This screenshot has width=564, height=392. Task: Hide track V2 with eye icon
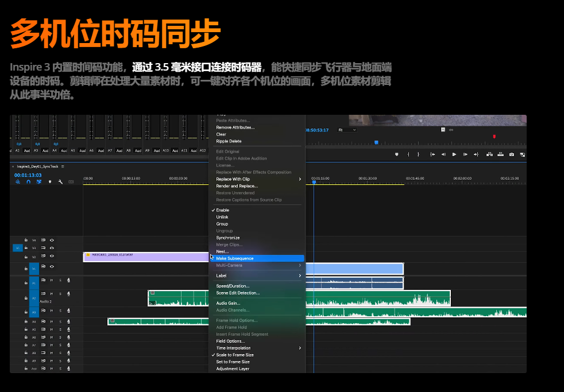coord(52,256)
